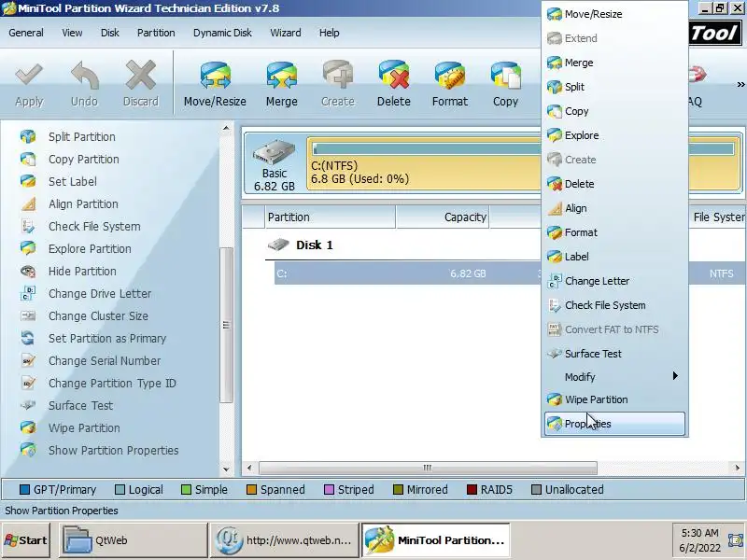The height and width of the screenshot is (560, 747).
Task: Choose Explore in context menu
Action: tap(614, 135)
